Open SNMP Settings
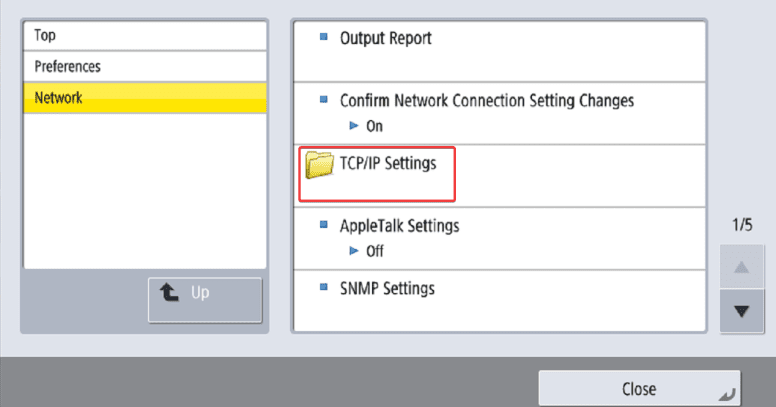776x407 pixels. click(387, 289)
